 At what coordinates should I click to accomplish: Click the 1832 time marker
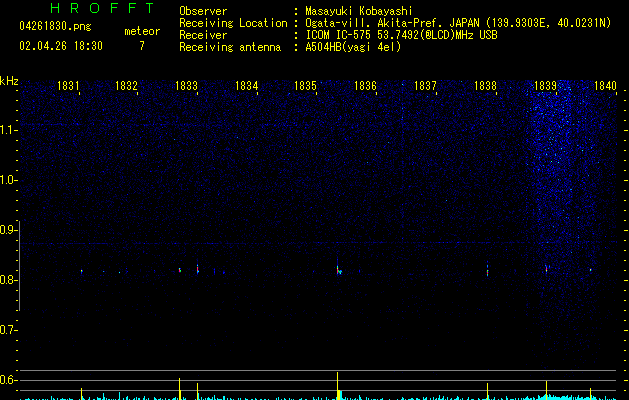(126, 85)
